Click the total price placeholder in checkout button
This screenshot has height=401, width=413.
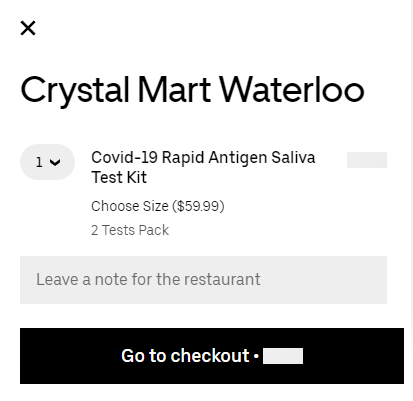pos(283,356)
